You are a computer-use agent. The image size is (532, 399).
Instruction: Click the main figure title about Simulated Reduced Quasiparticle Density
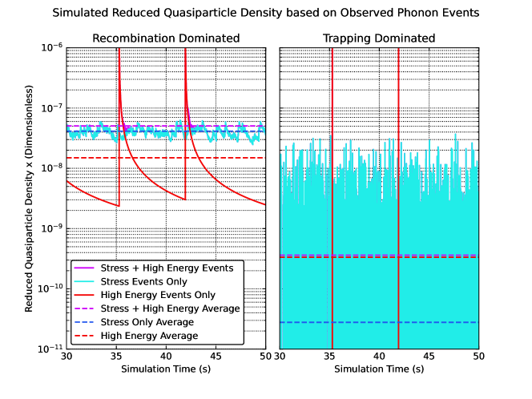(266, 13)
